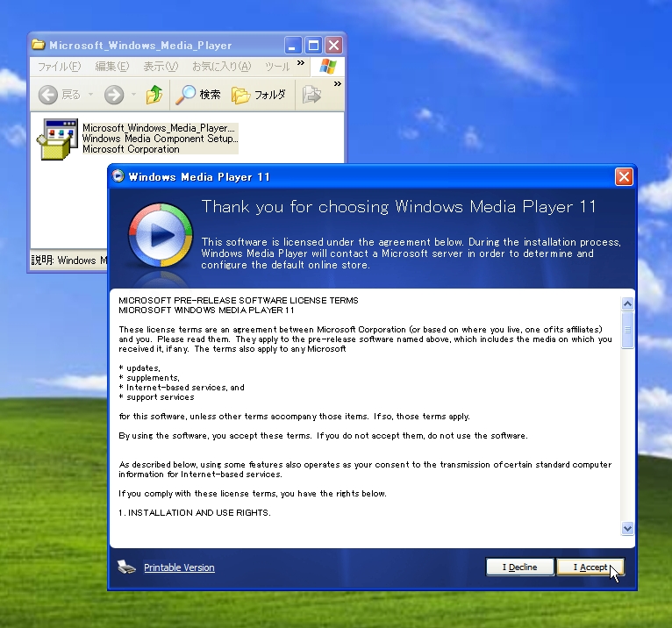Select the Microsoft_Windows_Media_Player file name text
Screen dimensions: 672x628
click(159, 128)
